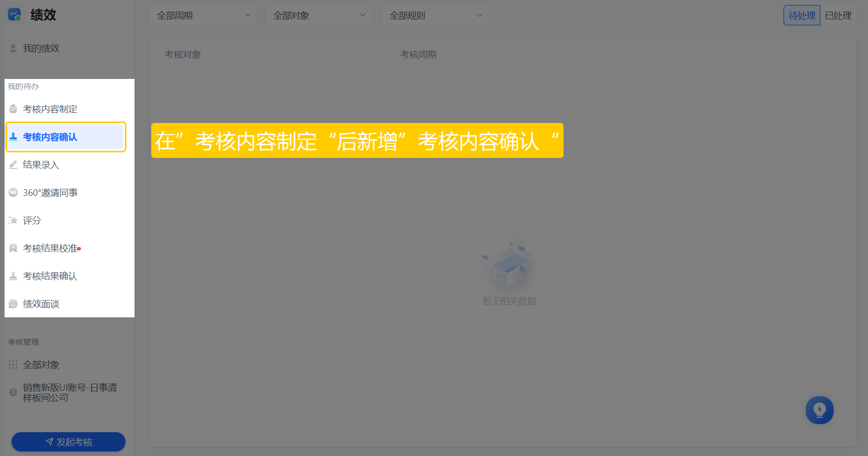Click the 评分 star icon
868x456 pixels.
13,220
